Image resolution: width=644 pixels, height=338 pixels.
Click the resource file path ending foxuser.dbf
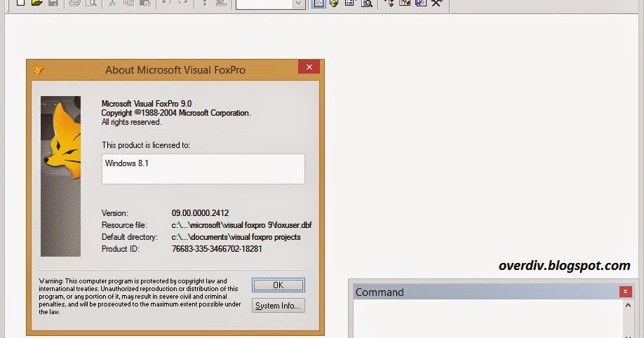coord(241,225)
